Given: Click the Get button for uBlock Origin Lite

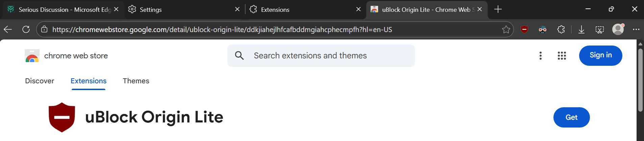Looking at the screenshot, I should [x=572, y=117].
